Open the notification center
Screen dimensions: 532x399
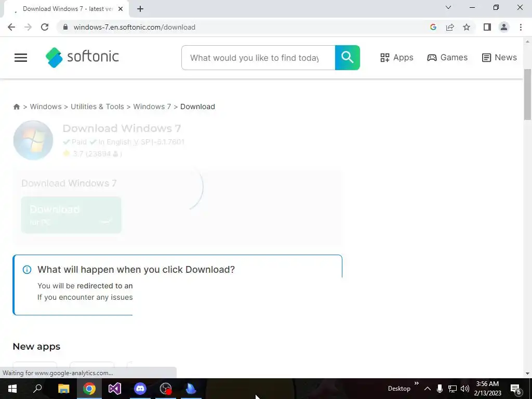pyautogui.click(x=516, y=389)
